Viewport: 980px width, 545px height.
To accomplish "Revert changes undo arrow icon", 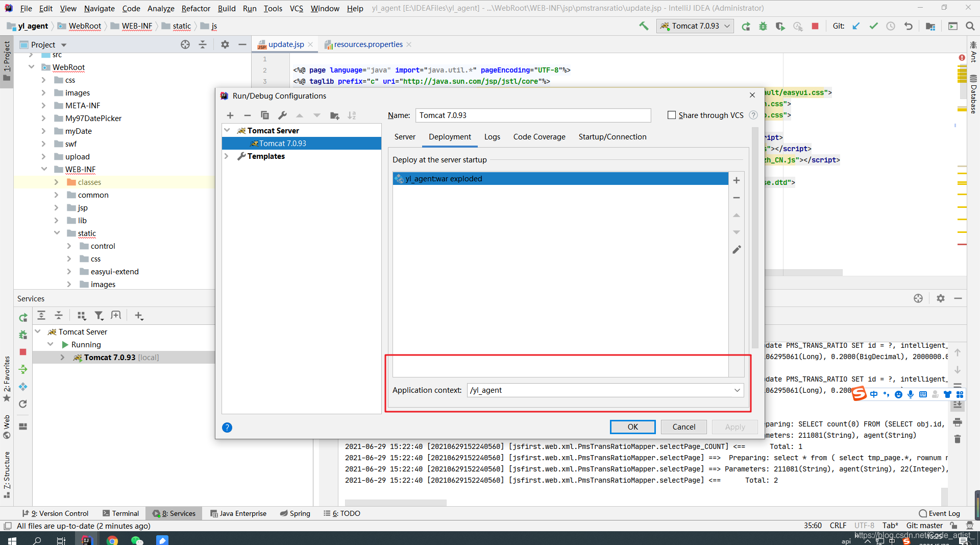I will coord(908,26).
